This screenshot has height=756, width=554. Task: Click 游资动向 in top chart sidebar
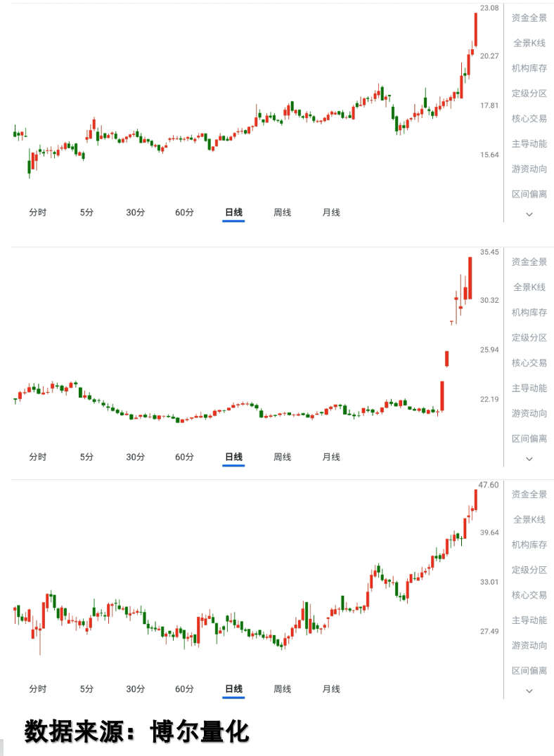[x=529, y=169]
